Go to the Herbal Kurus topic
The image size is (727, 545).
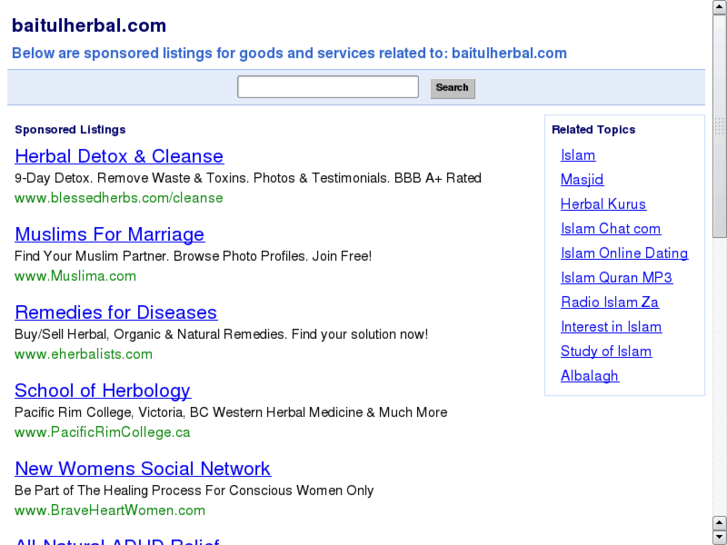pos(603,204)
